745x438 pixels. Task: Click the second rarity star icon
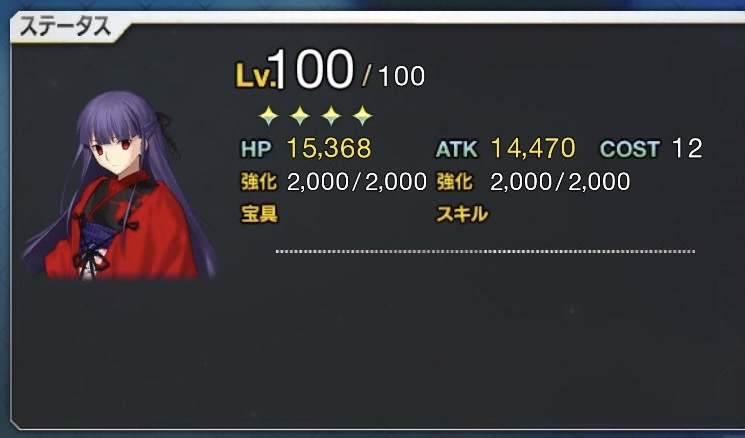[300, 115]
